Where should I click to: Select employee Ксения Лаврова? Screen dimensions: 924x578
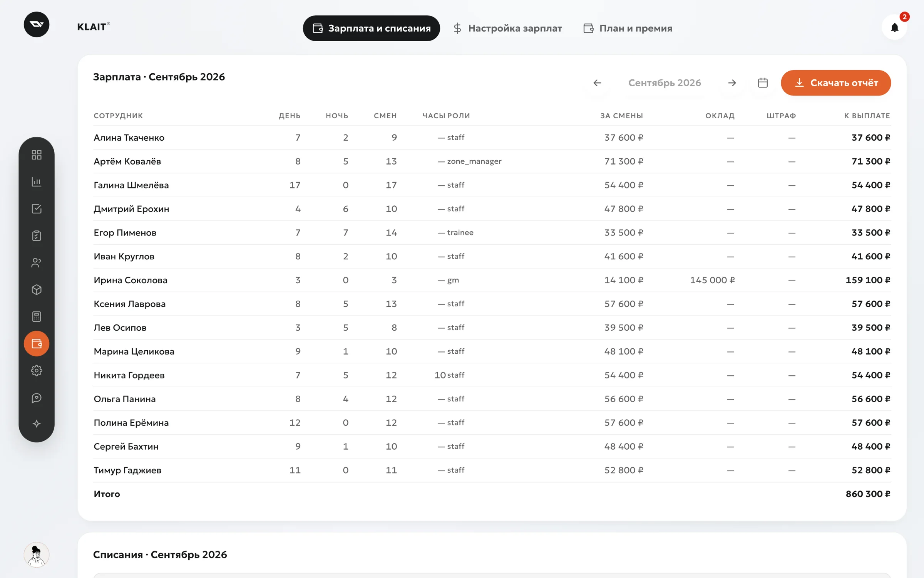click(x=130, y=304)
